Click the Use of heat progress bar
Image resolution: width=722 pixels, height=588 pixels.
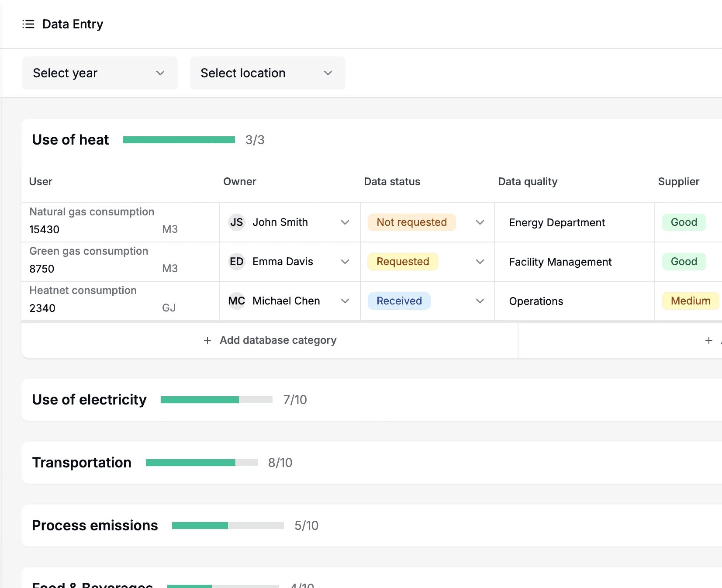179,140
